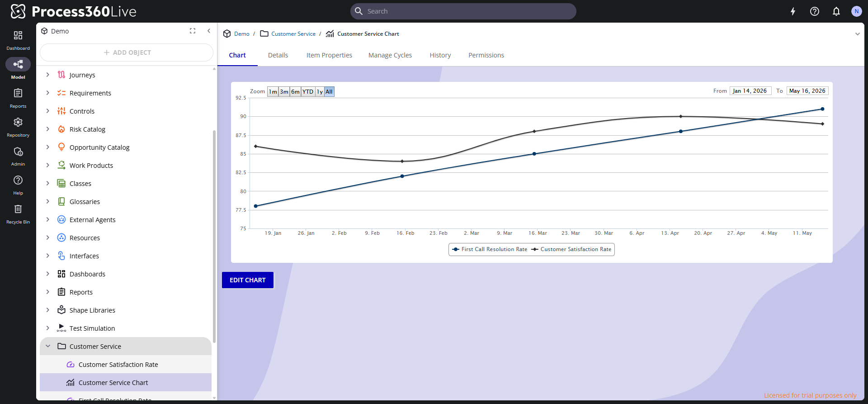Viewport: 868px width, 404px height.
Task: Open the Dashboard sidebar icon
Action: click(x=18, y=40)
